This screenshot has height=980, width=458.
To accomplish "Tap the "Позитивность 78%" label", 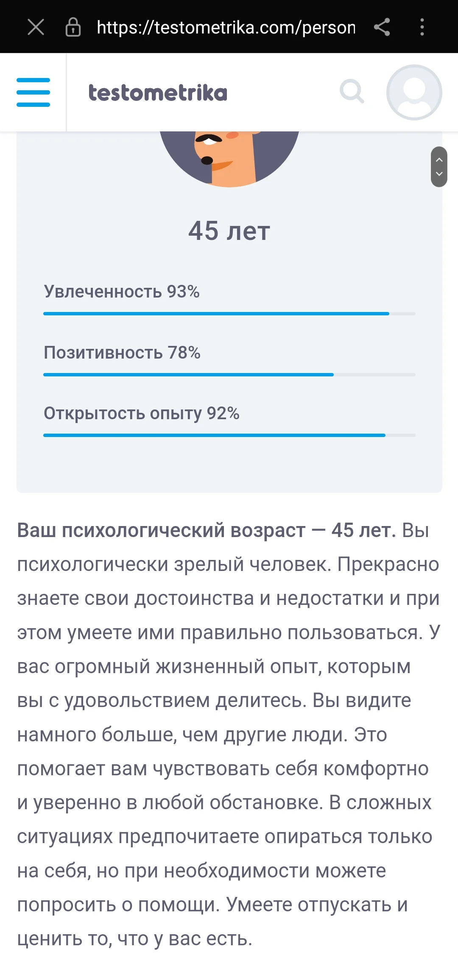I will click(122, 353).
